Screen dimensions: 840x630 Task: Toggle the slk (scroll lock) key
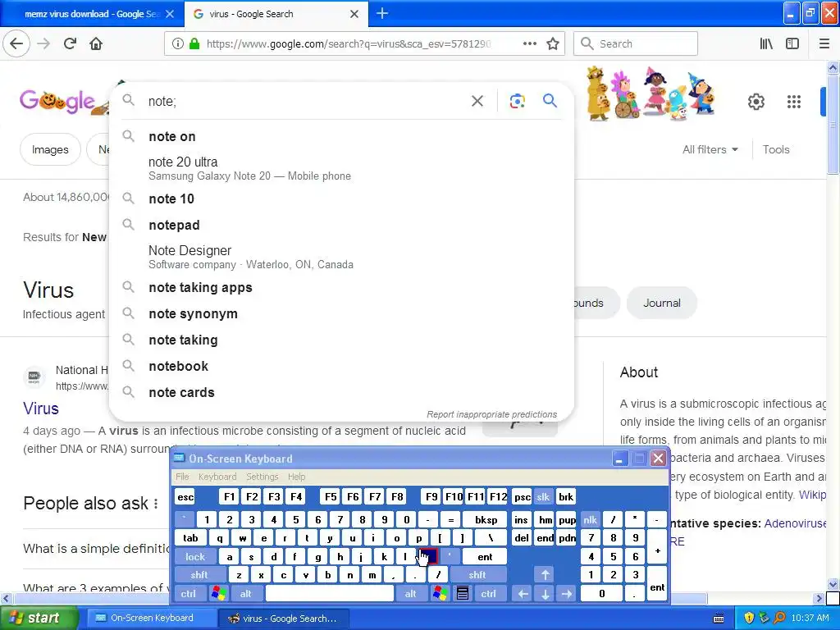click(x=543, y=496)
